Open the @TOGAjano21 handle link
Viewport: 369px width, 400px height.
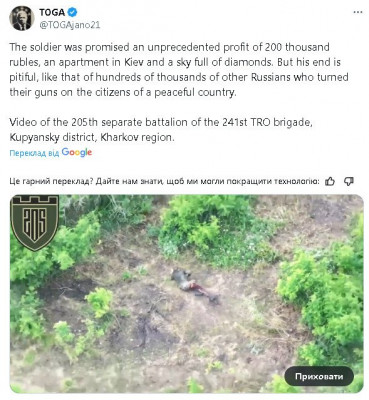(70, 25)
